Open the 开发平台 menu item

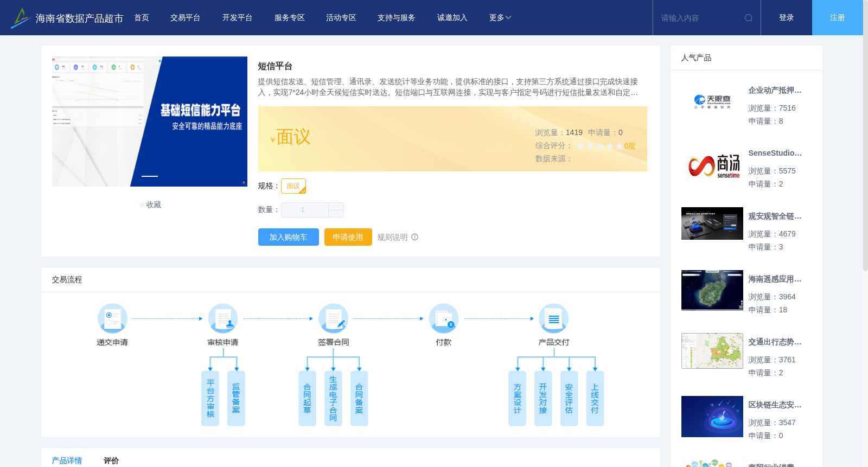(x=238, y=18)
